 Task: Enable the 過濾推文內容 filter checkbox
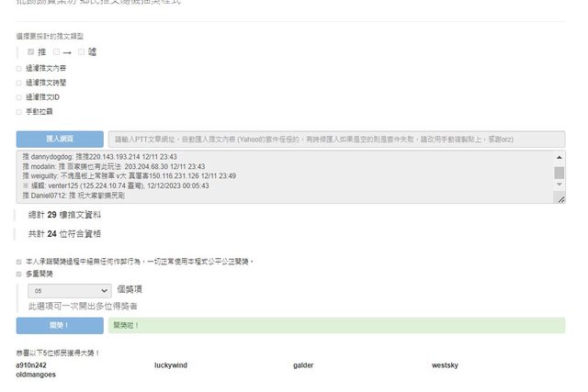(19, 68)
